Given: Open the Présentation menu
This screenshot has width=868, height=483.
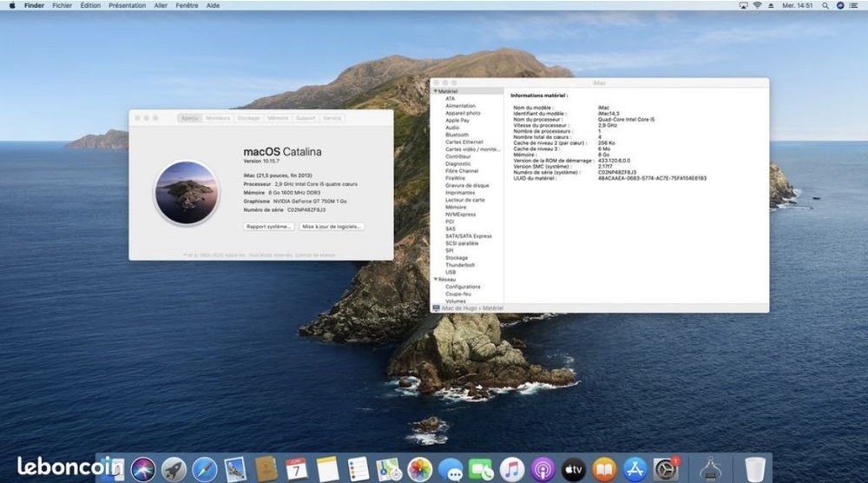Looking at the screenshot, I should point(128,5).
